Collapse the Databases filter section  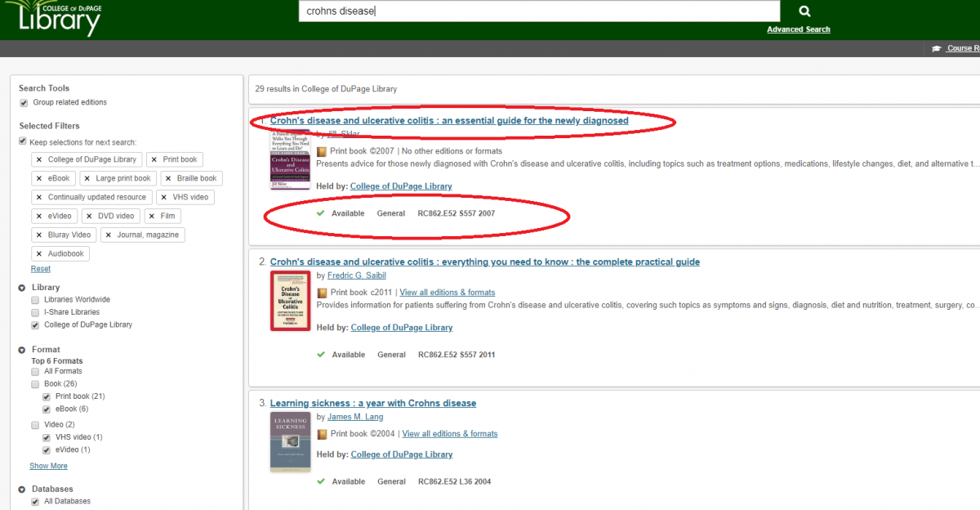point(22,490)
